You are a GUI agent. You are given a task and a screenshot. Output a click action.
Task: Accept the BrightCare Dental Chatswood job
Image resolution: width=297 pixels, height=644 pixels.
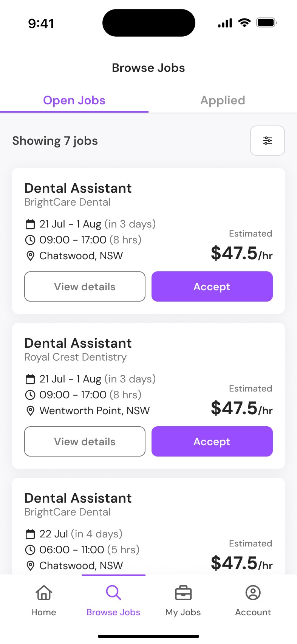point(212,286)
